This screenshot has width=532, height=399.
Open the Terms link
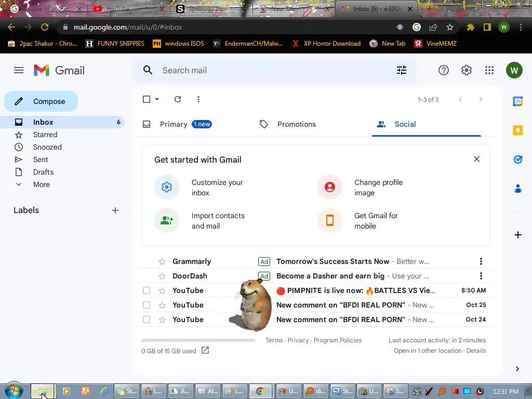pos(274,340)
